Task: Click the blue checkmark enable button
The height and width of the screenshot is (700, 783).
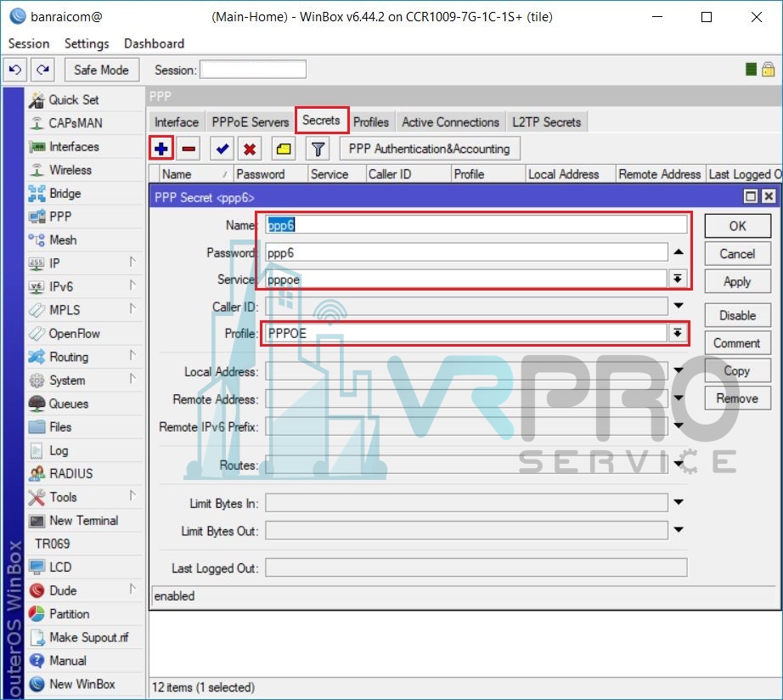Action: pos(223,149)
